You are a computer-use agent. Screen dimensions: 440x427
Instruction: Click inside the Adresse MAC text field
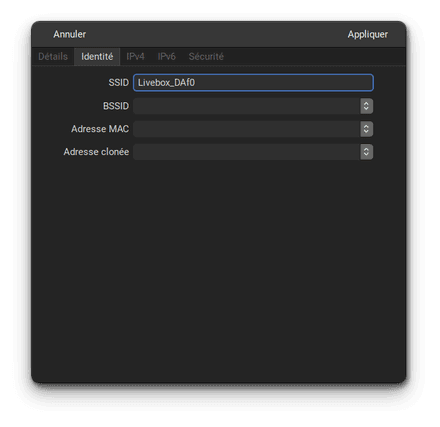(x=247, y=129)
